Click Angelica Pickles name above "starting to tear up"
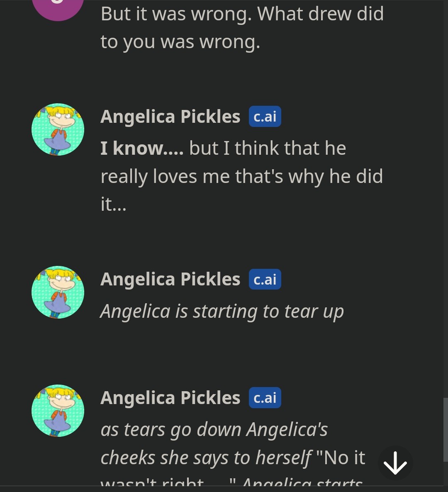Viewport: 448px width, 492px height. click(170, 279)
